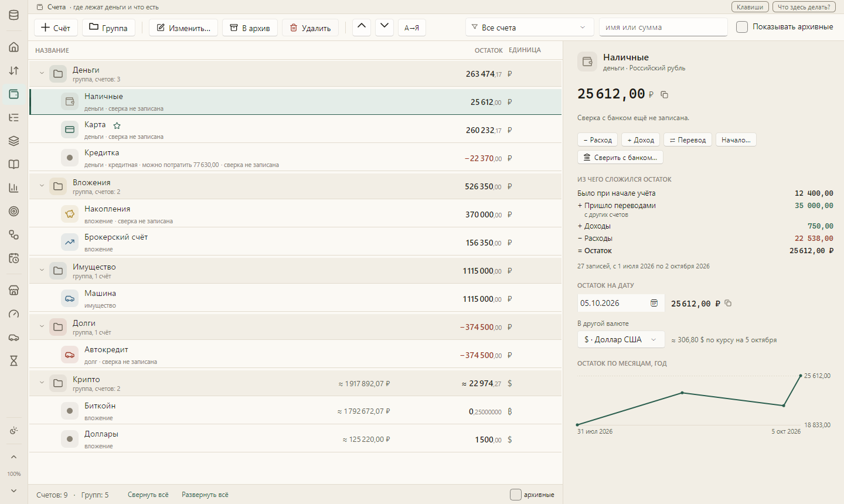The height and width of the screenshot is (504, 844).
Task: Click the favorite star next to Карта
Action: click(117, 125)
